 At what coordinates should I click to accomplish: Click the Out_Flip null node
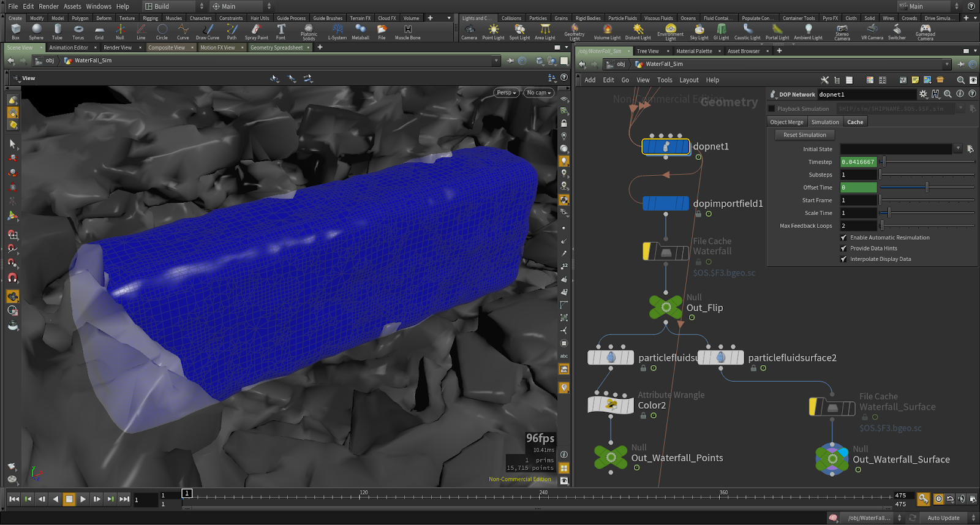click(x=666, y=307)
